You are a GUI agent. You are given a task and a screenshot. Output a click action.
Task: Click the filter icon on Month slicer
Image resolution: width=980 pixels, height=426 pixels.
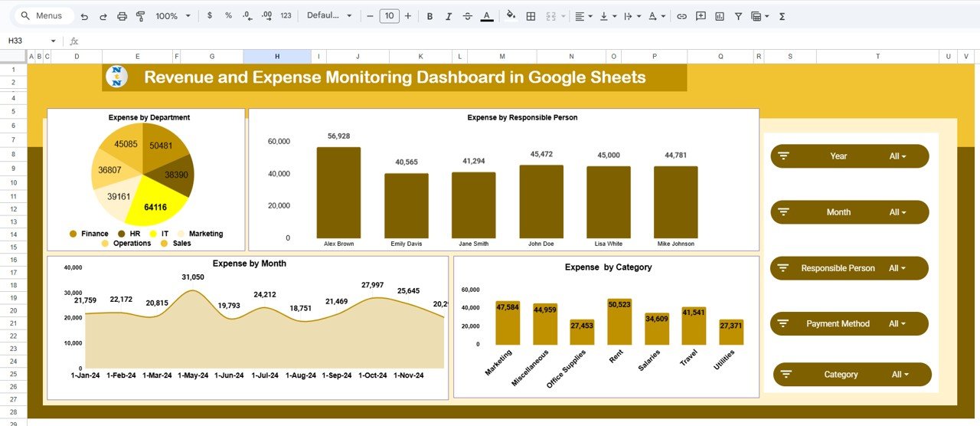point(783,212)
